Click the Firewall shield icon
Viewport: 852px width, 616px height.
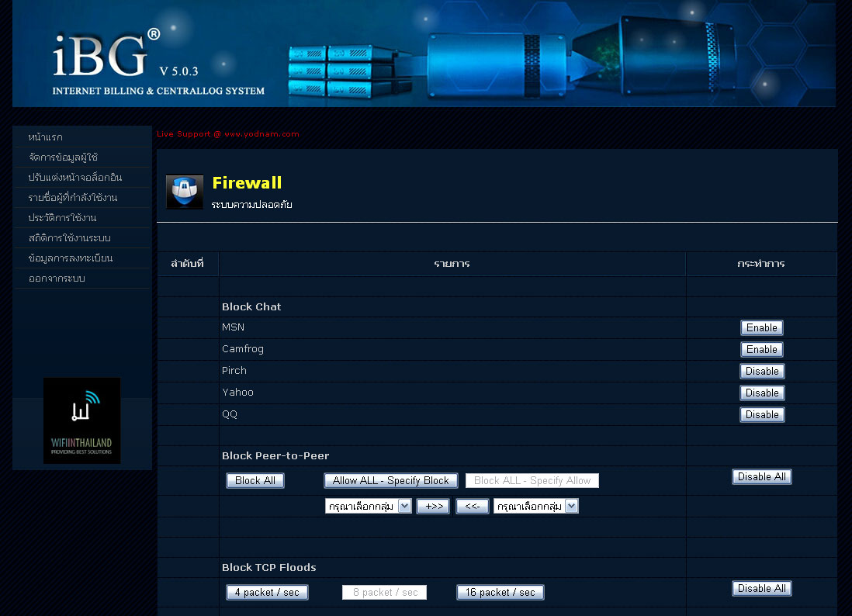[184, 192]
